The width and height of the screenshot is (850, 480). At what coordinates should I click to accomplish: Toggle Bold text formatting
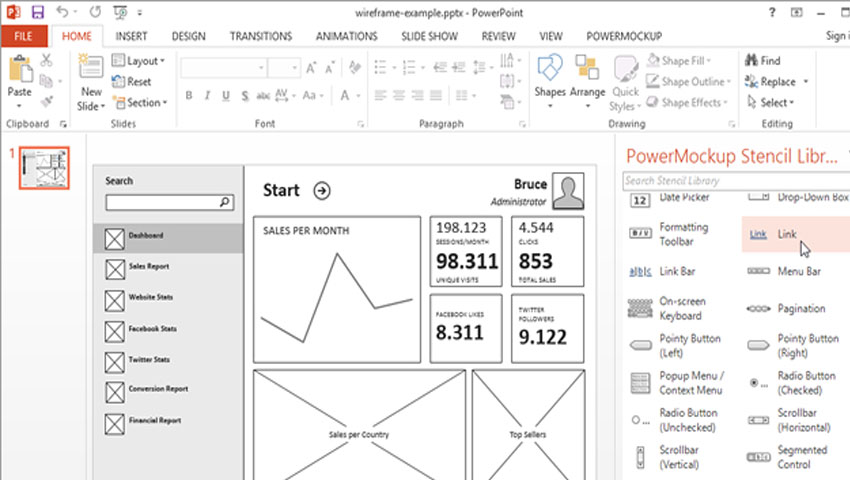(186, 96)
